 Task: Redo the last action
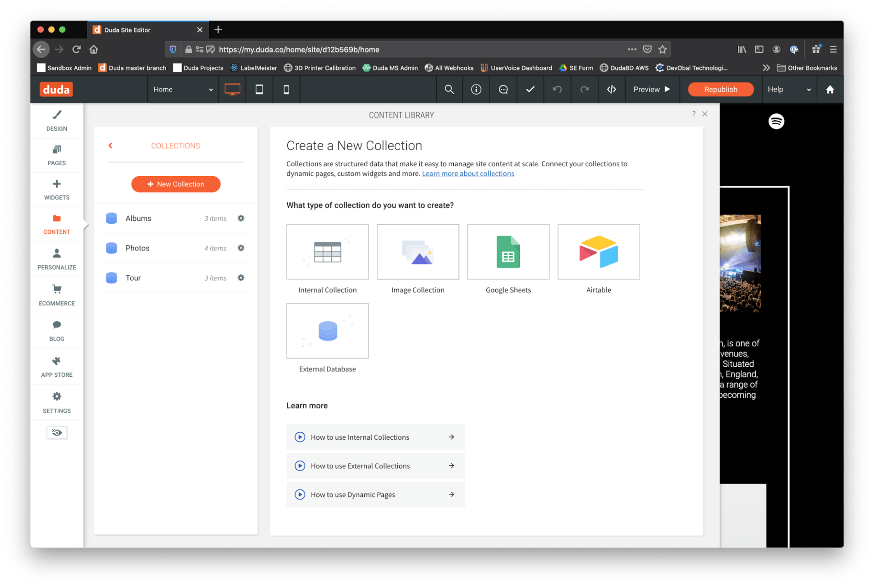pos(584,89)
